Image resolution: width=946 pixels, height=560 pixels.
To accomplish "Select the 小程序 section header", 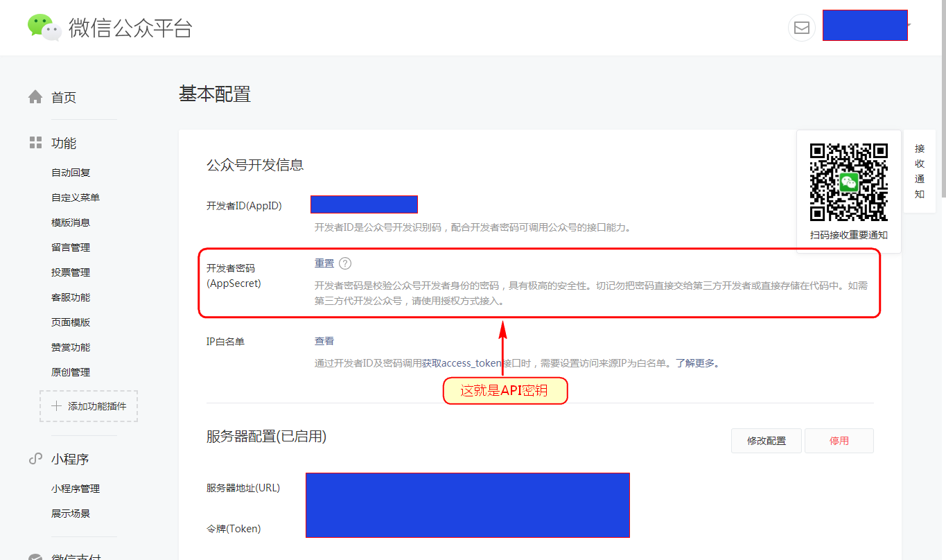I will click(70, 460).
